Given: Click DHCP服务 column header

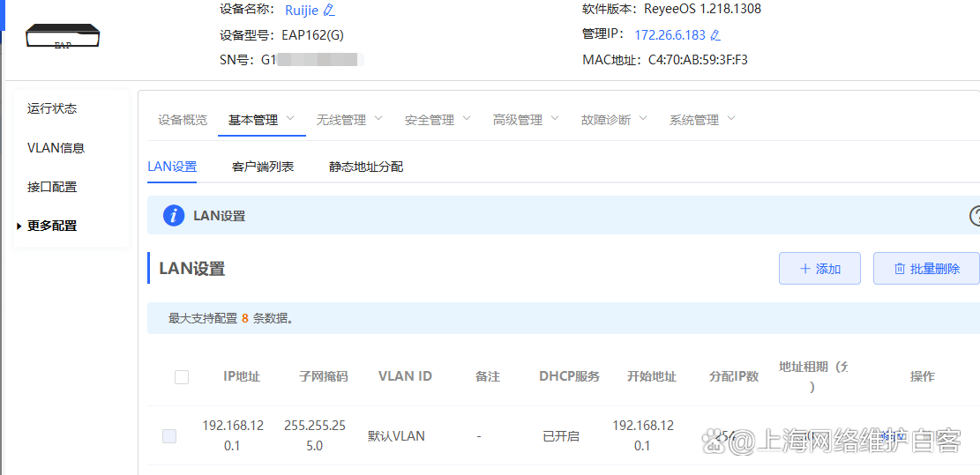Looking at the screenshot, I should [x=569, y=376].
